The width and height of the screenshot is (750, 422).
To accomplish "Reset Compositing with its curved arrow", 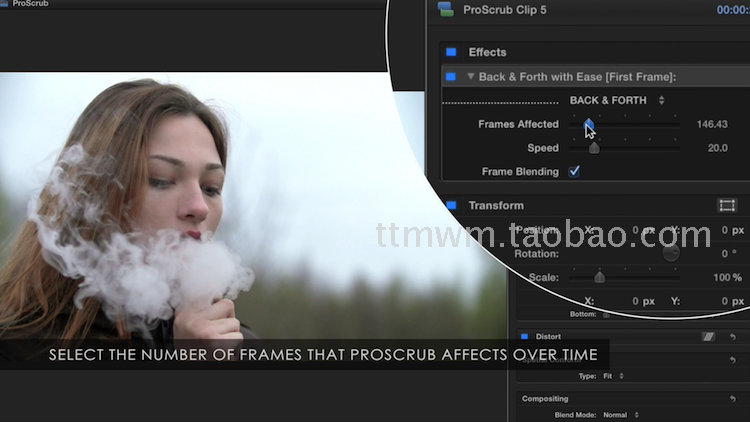I will (733, 399).
